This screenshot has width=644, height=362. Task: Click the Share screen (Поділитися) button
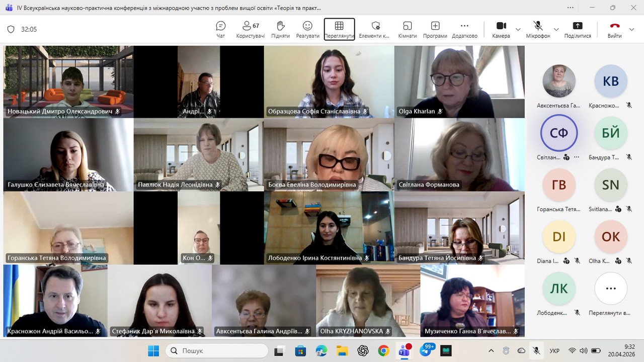tap(577, 29)
